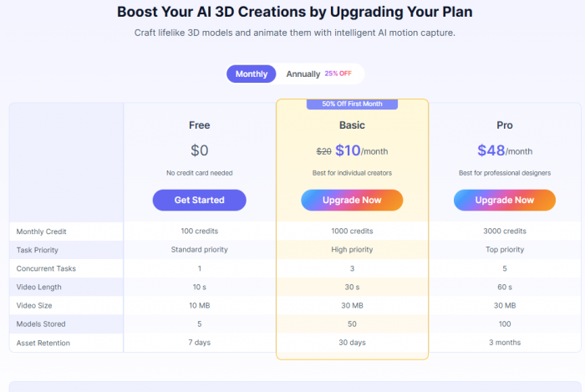Select the Pro plan heading
Screen dimensions: 585x392
504,125
